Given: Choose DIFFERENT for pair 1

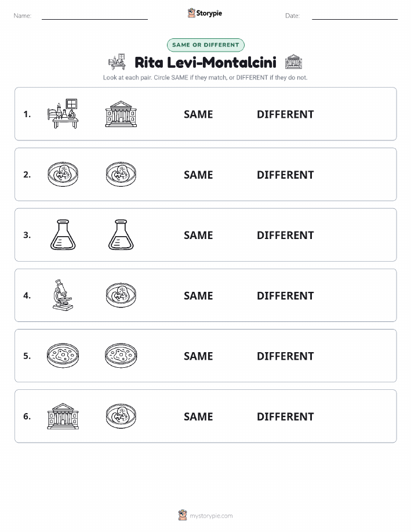Looking at the screenshot, I should [x=285, y=114].
